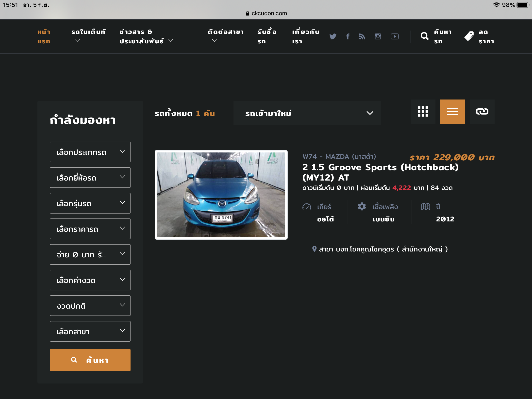Image resolution: width=532 pixels, height=399 pixels.
Task: Click the blue Mazda car thumbnail
Action: click(x=221, y=195)
